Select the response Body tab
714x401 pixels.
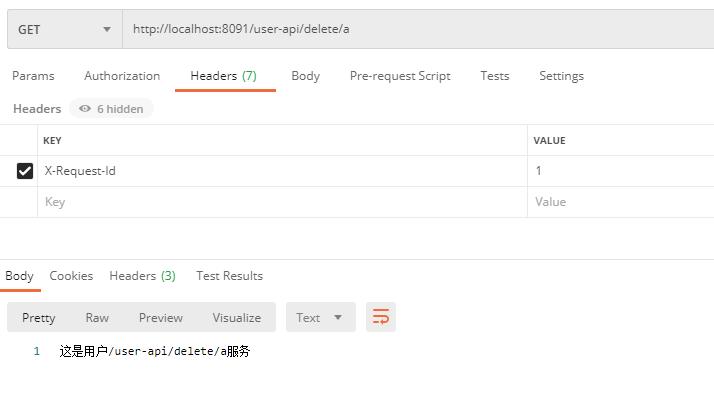pos(20,276)
